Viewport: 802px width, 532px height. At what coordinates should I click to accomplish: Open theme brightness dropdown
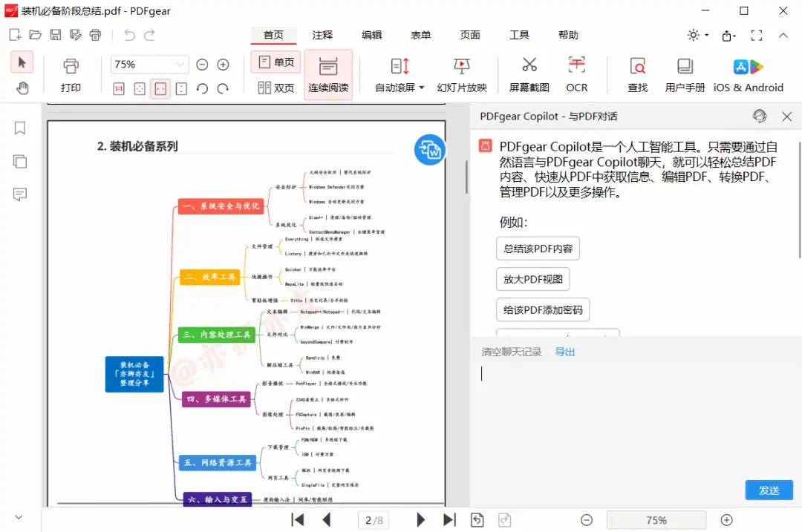pos(697,35)
